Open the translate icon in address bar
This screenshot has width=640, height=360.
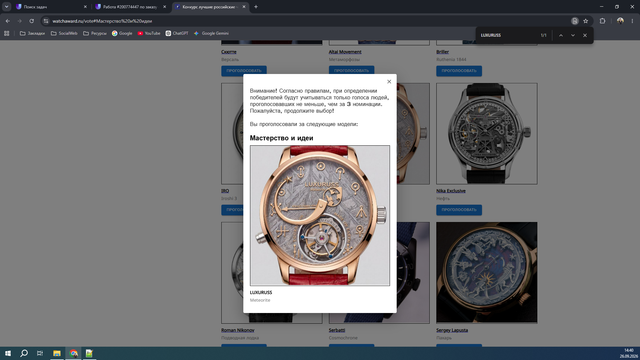(x=575, y=21)
